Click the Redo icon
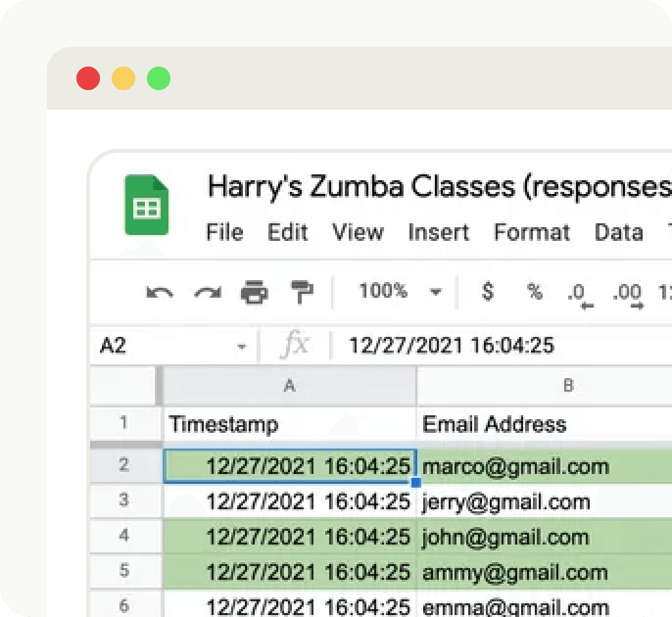Image resolution: width=672 pixels, height=617 pixels. pyautogui.click(x=207, y=293)
